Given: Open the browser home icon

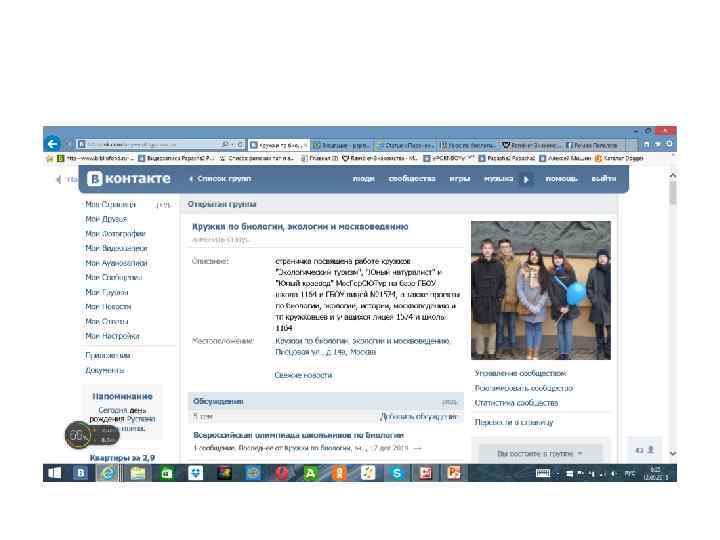Looking at the screenshot, I should [647, 144].
